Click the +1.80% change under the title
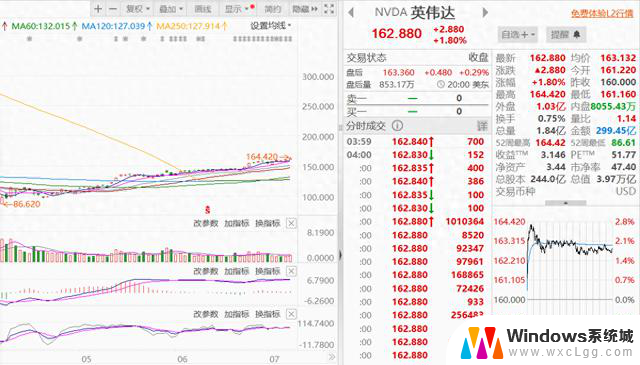 450,40
